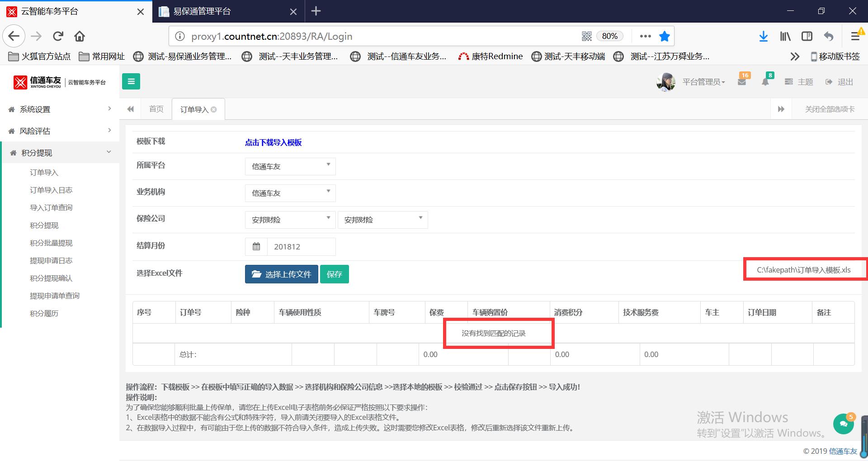Bookmark star icon in the address bar
This screenshot has height=461, width=868.
point(664,36)
